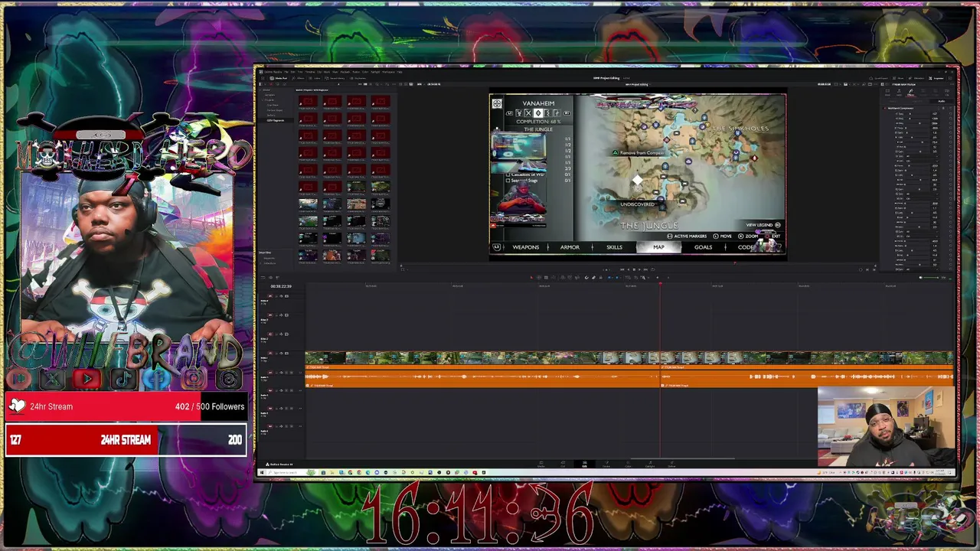This screenshot has height=551, width=980.
Task: Open the Audio tab icon in the Inspector
Action: click(x=899, y=93)
